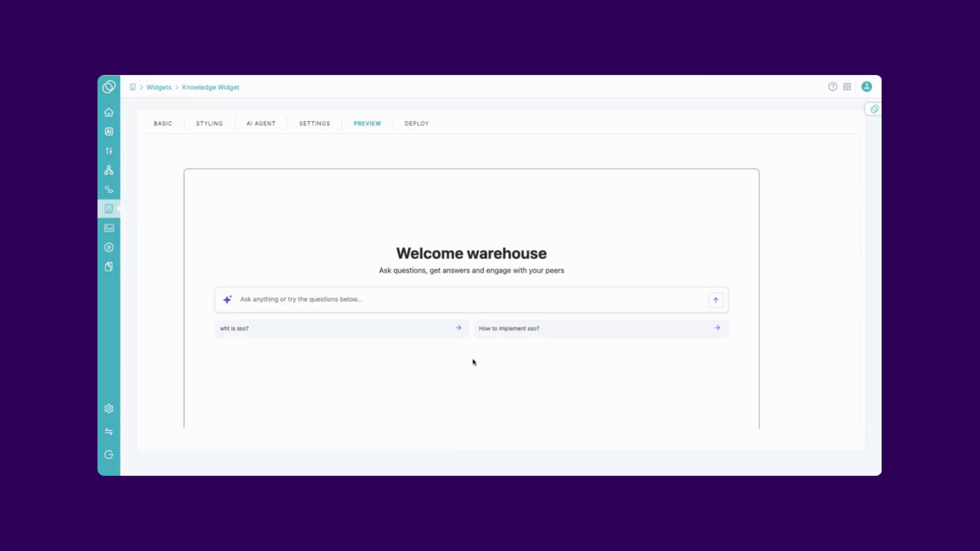Image resolution: width=980 pixels, height=551 pixels.
Task: Open the analytics bar-chart sidebar icon
Action: click(109, 228)
